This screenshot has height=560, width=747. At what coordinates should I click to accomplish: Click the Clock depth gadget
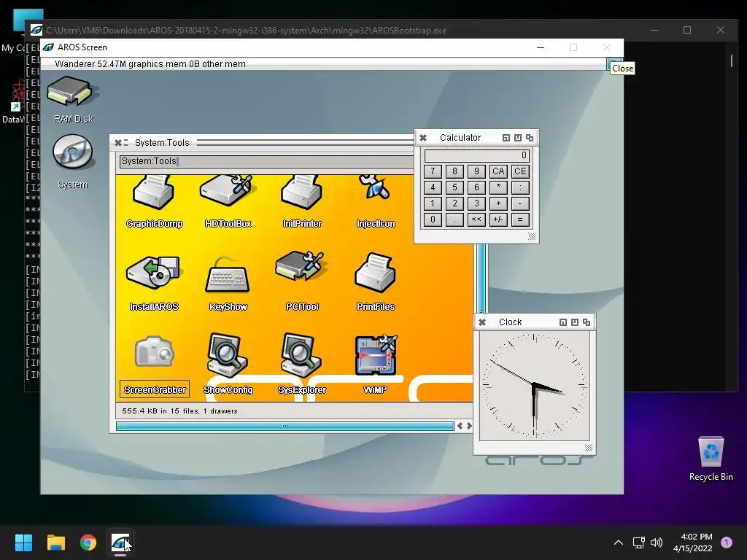coord(587,322)
